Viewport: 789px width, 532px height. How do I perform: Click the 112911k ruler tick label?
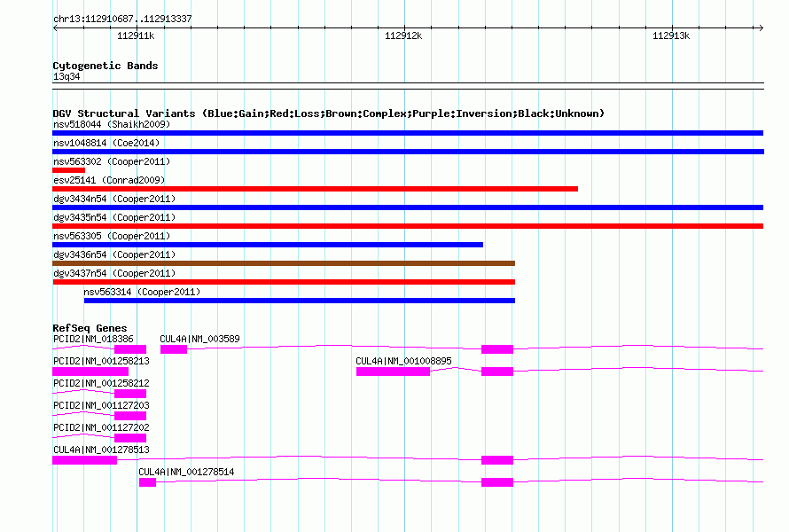pyautogui.click(x=136, y=35)
